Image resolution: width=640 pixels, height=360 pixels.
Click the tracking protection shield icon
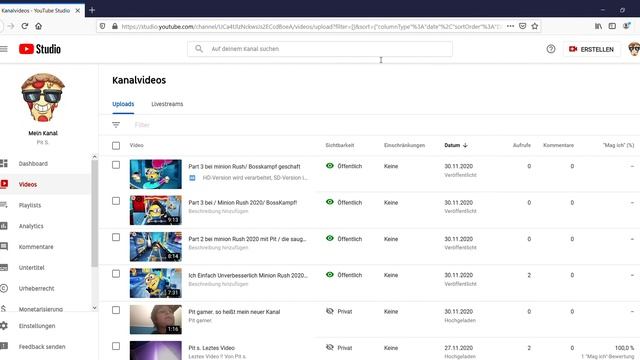click(x=102, y=26)
